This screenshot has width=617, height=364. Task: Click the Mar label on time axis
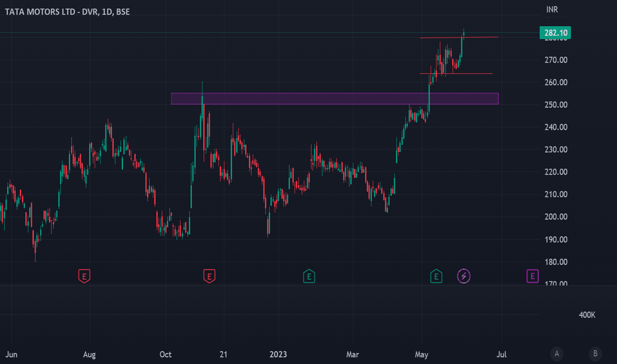[353, 354]
